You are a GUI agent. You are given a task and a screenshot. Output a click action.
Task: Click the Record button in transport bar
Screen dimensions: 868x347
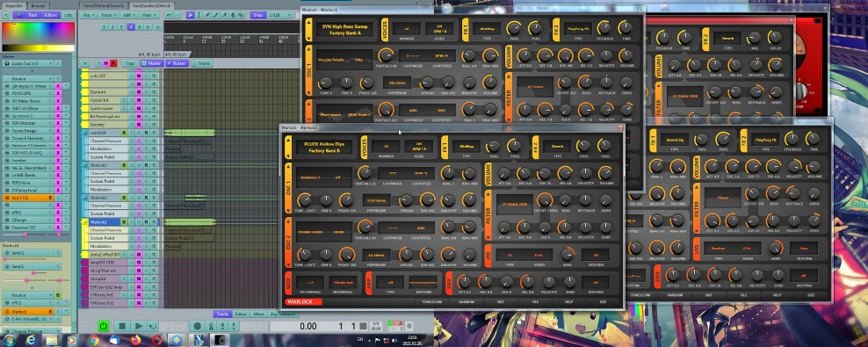(x=197, y=326)
